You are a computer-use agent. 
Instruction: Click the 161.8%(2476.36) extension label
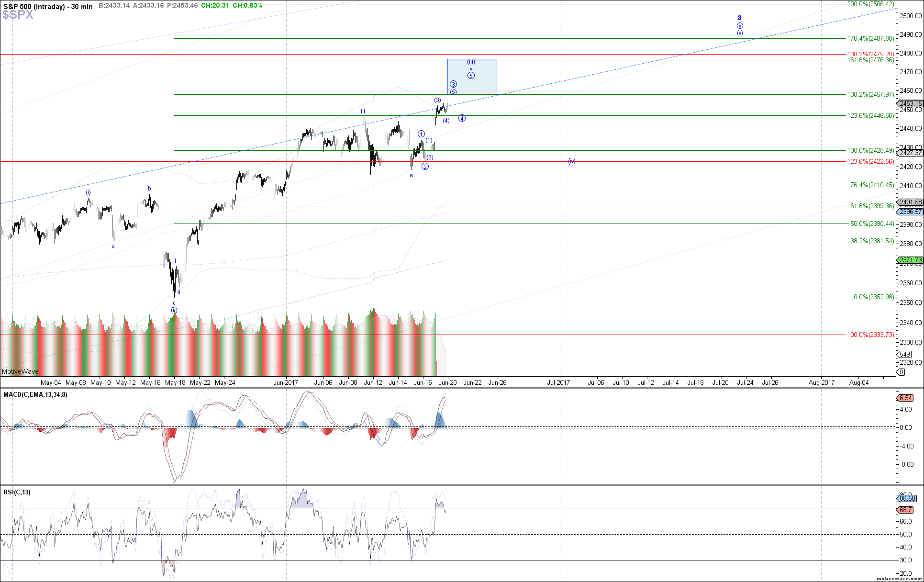coord(870,60)
